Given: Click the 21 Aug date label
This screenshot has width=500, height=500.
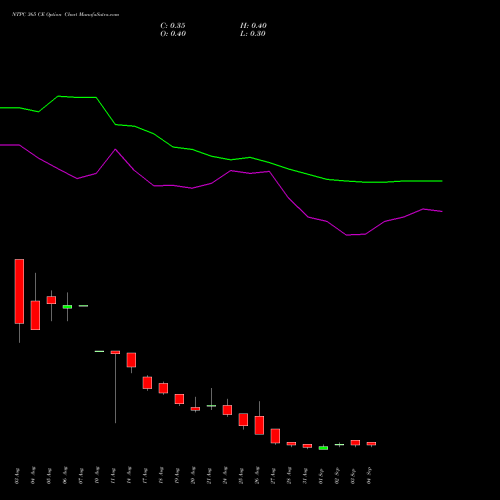Looking at the screenshot, I should coord(209,476).
